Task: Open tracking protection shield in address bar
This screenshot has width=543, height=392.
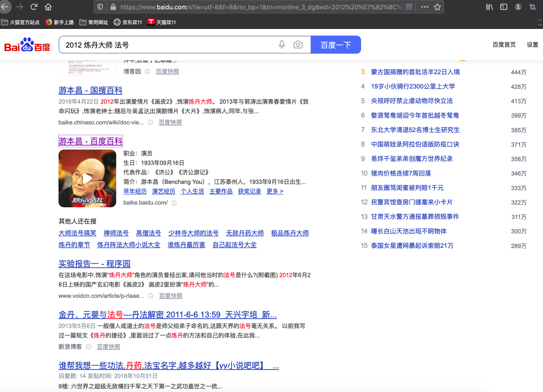Action: click(100, 7)
